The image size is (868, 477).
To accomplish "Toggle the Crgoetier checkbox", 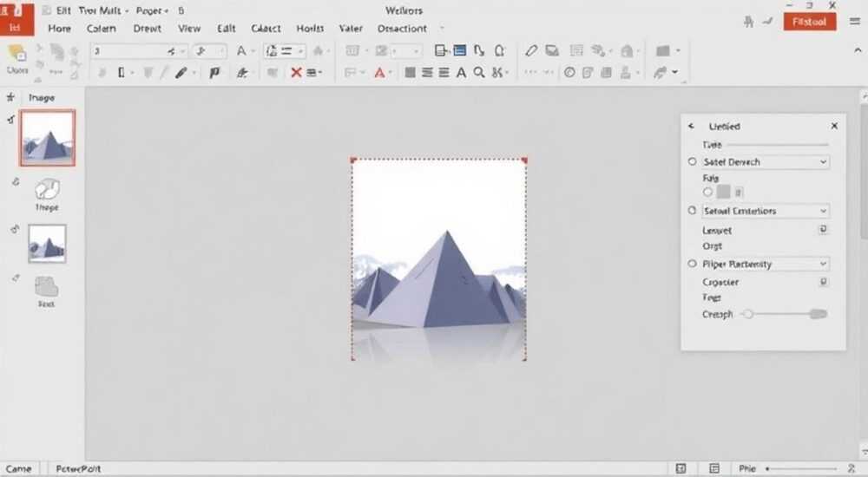I will (x=823, y=282).
